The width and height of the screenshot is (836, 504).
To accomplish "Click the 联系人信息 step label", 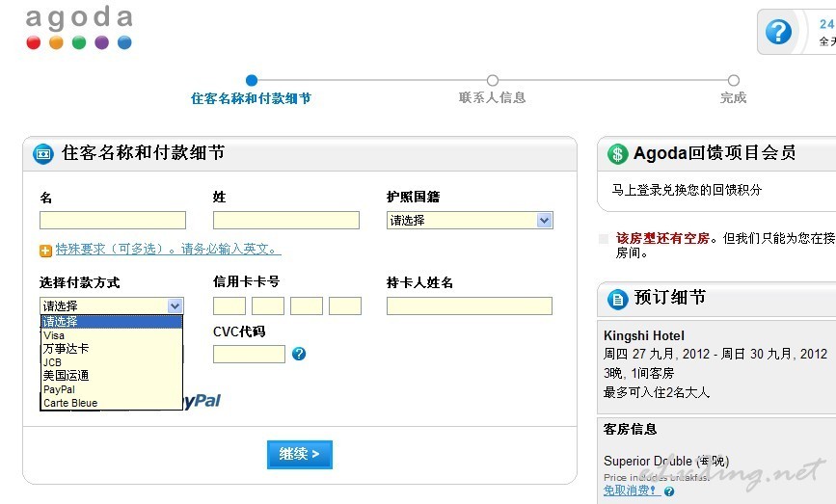I will [492, 97].
